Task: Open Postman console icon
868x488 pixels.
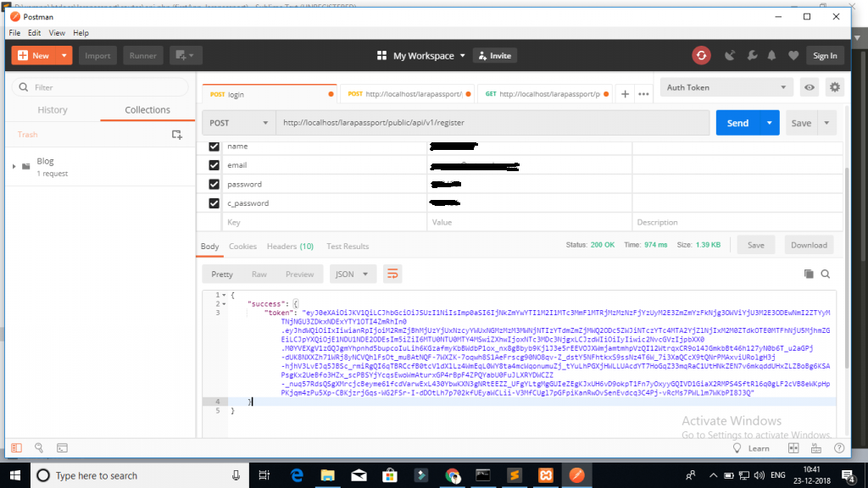Action: 62,447
